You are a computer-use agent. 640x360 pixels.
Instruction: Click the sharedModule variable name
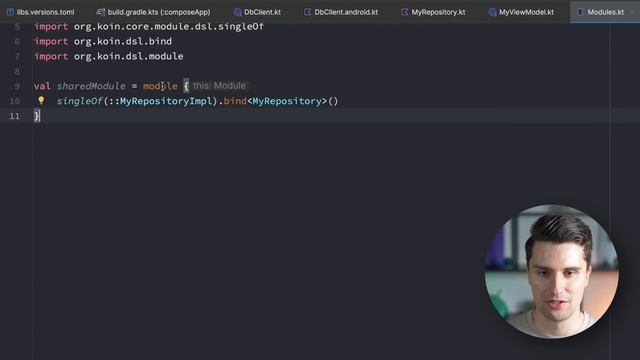(91, 86)
